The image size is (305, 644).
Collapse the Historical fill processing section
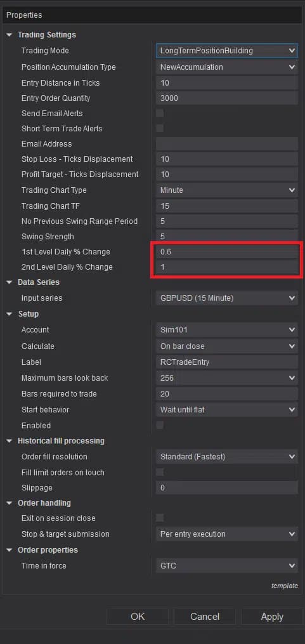click(10, 441)
